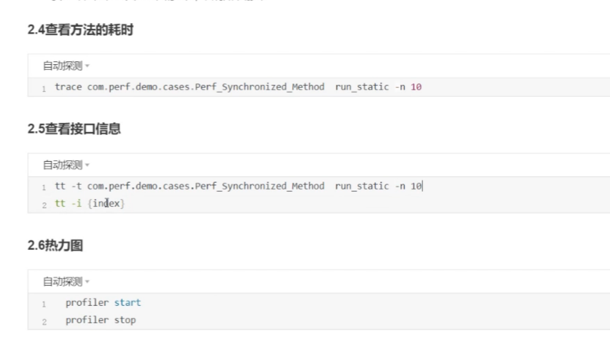Click the heading 2.5查看接口信息
The height and width of the screenshot is (364, 610).
click(x=74, y=129)
